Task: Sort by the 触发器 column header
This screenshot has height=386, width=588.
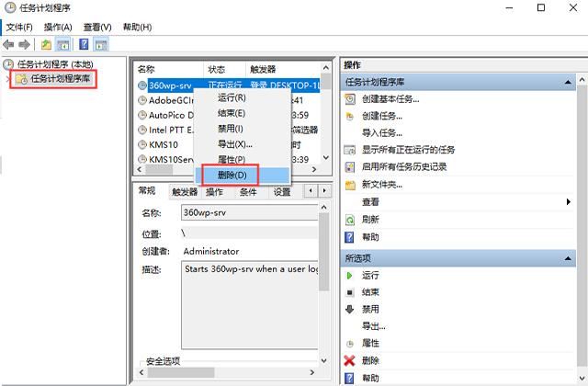Action: point(283,70)
